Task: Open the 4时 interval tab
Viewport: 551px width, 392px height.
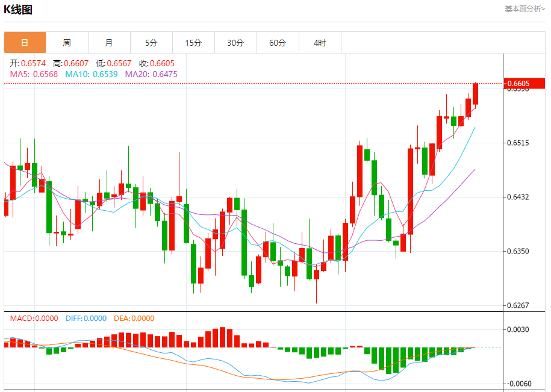Action: (320, 43)
